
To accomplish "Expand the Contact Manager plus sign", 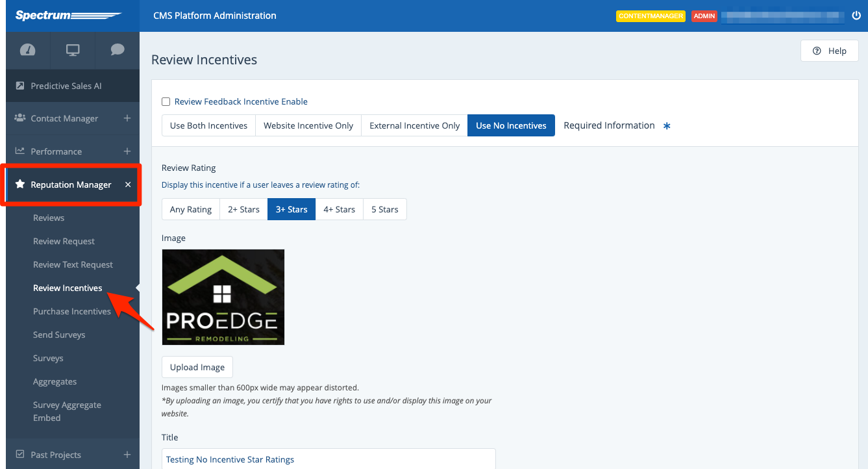I will coord(127,118).
